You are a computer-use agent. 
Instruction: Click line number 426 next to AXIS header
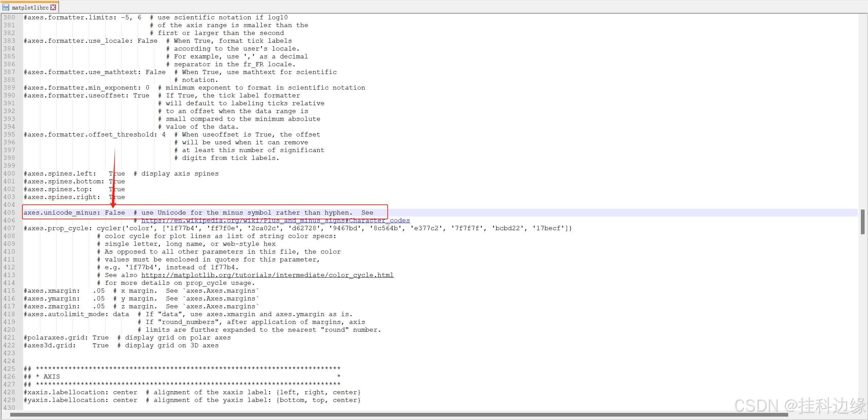pyautogui.click(x=9, y=377)
